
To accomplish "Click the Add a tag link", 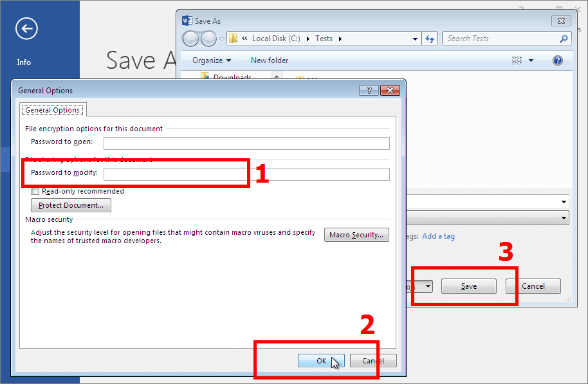I will tap(438, 236).
